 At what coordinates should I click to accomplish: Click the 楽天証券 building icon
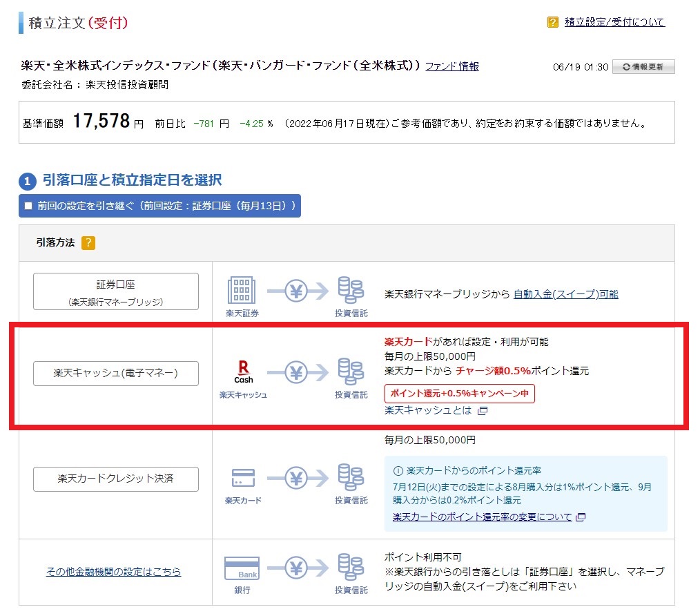coord(242,290)
